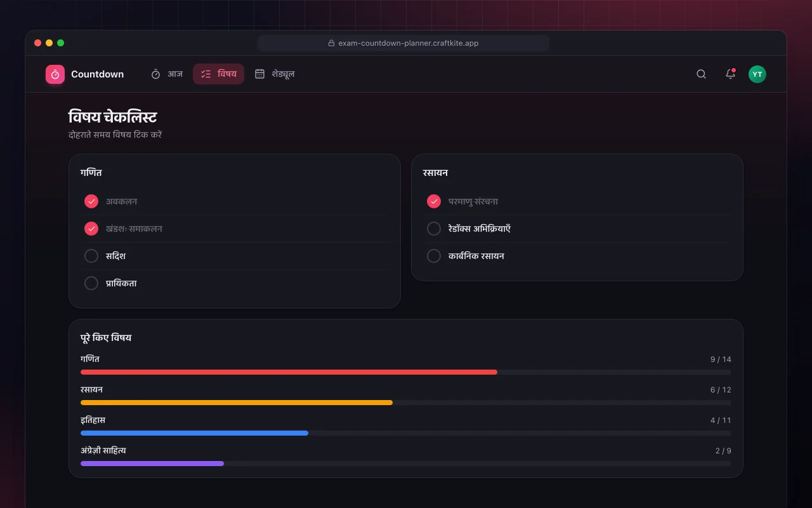Image resolution: width=812 pixels, height=508 pixels.
Task: Click the इतिहास label in progress list
Action: (x=93, y=420)
